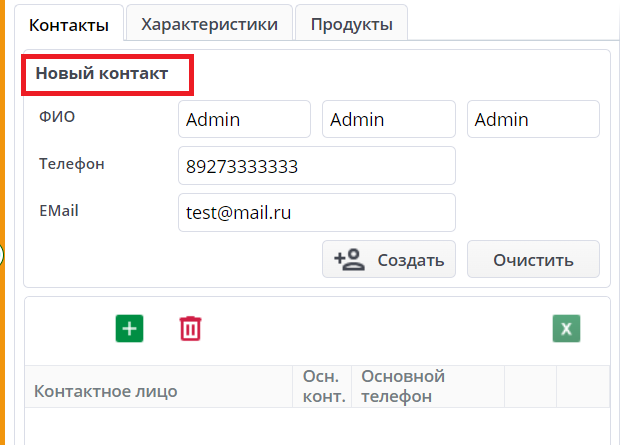The width and height of the screenshot is (623, 445).
Task: Click the Новый контакт section heading
Action: tap(102, 74)
